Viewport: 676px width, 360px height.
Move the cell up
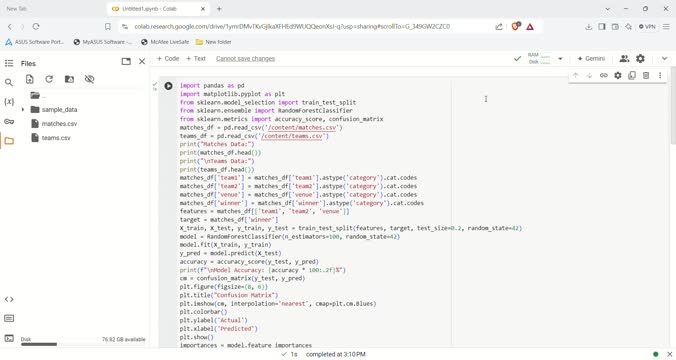[576, 75]
